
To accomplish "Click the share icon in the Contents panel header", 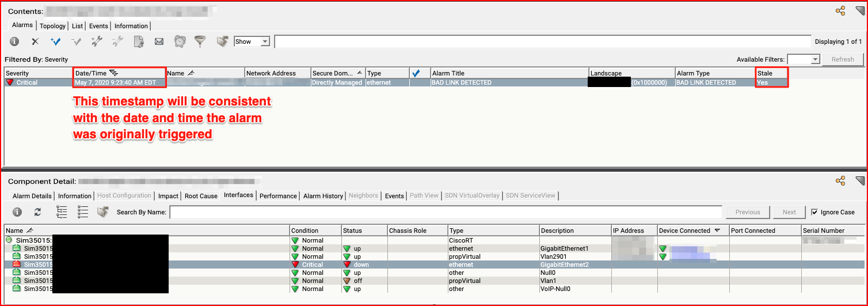I will click(840, 10).
